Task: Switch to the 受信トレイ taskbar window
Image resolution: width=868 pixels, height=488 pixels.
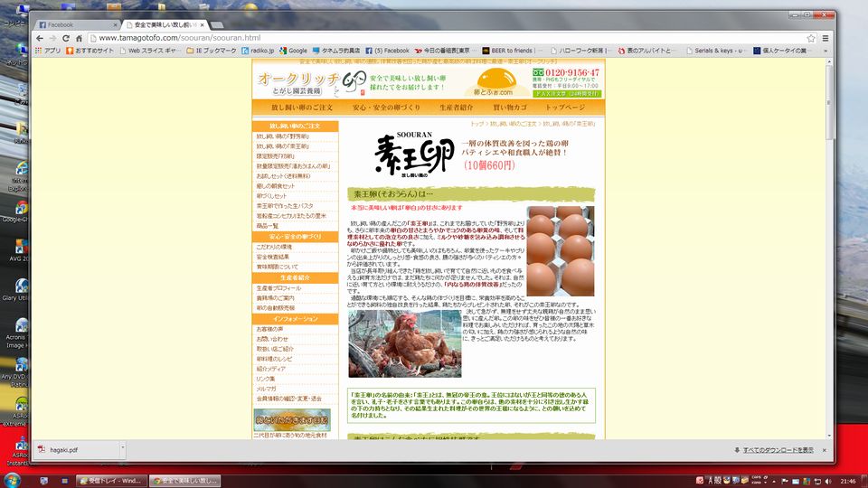Action: pyautogui.click(x=112, y=480)
